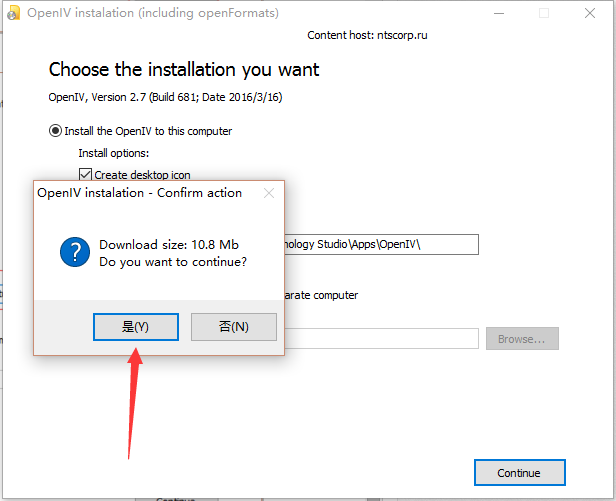Click the disabled Browse... button
616x501 pixels.
click(x=522, y=339)
